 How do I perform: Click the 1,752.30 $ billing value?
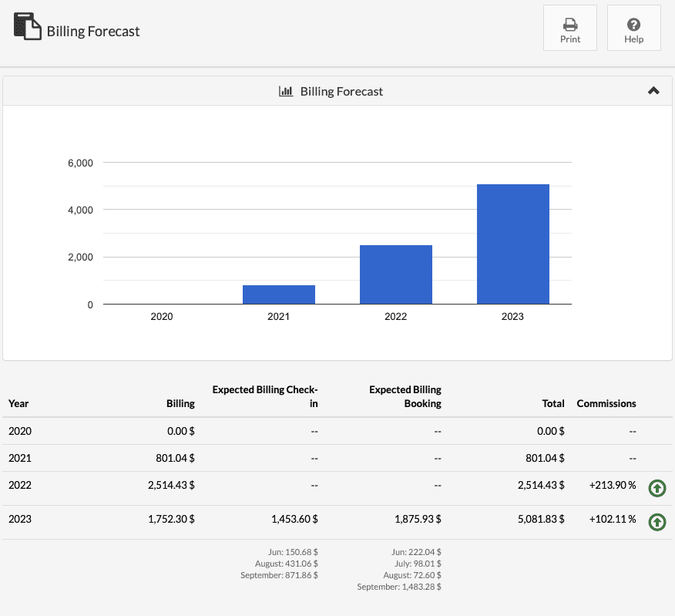coord(171,519)
